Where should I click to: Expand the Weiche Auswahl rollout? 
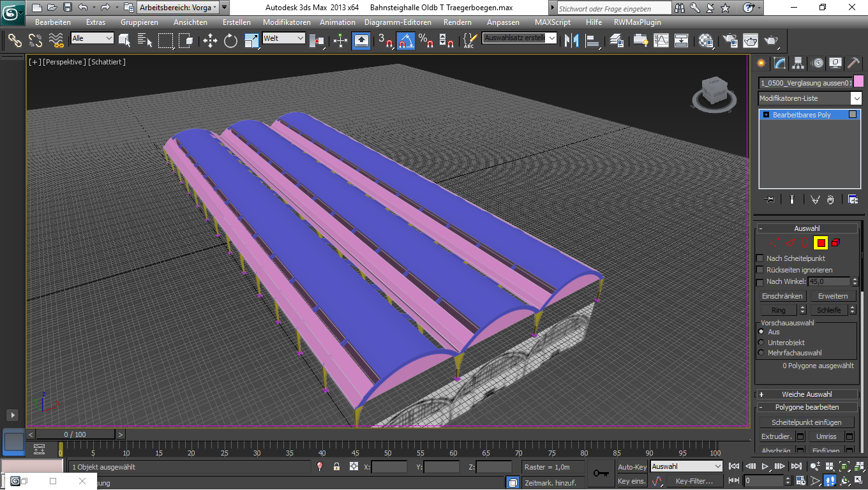807,394
